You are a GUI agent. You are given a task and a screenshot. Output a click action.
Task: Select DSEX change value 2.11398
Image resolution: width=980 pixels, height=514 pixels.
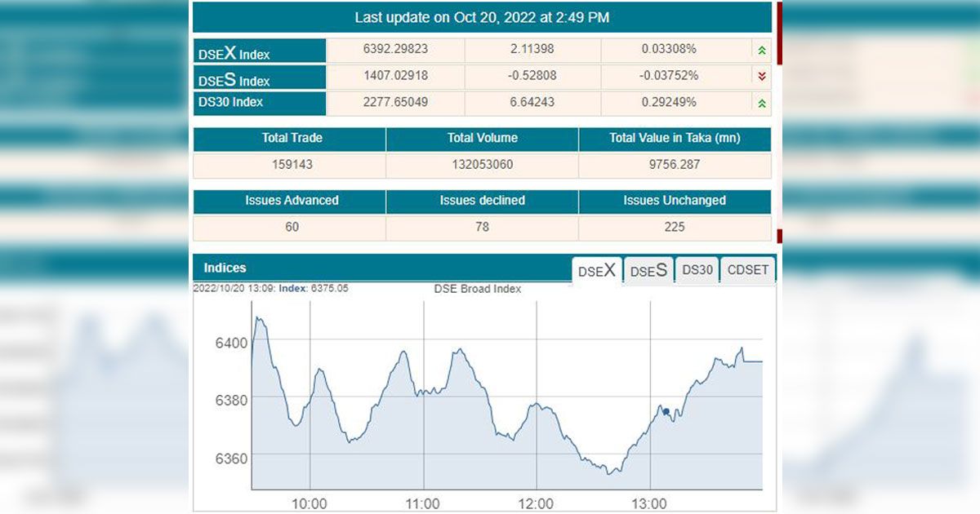[531, 49]
